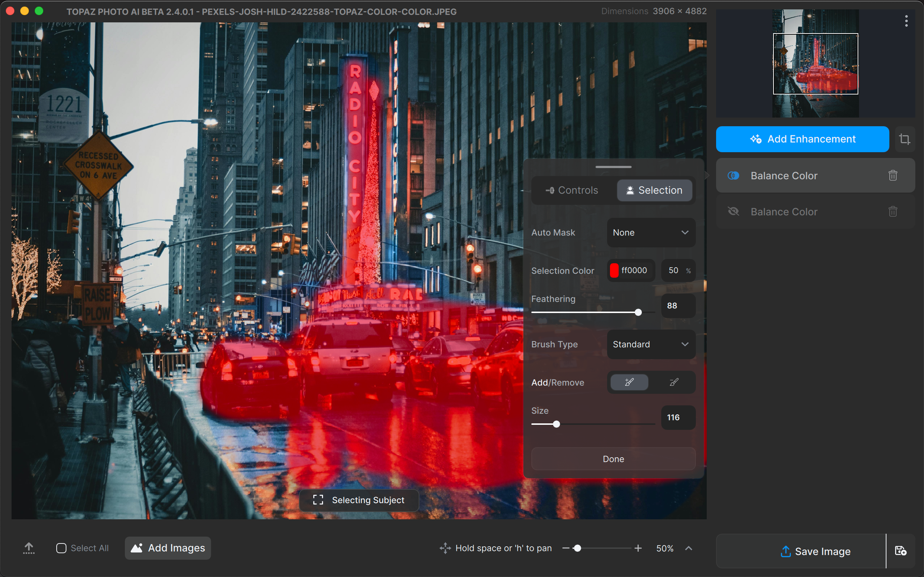Select the add brush icon
The height and width of the screenshot is (577, 924).
tap(629, 382)
